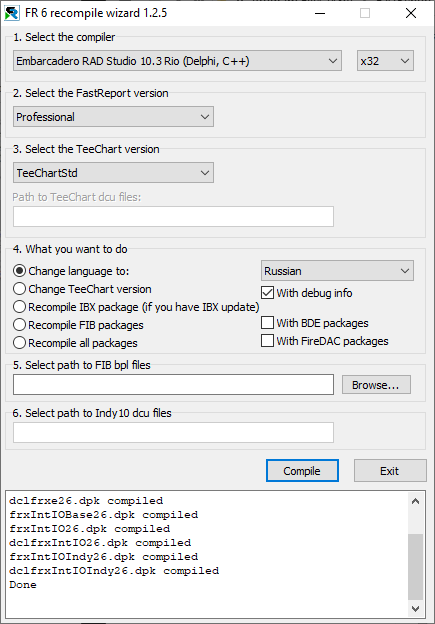Click the log scrollbar thumb
The width and height of the screenshot is (435, 624).
[x=415, y=567]
